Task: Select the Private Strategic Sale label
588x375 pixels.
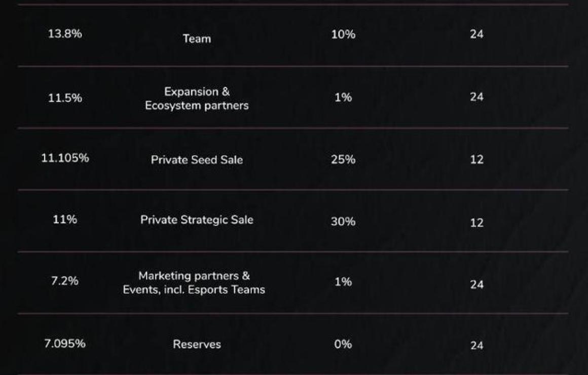Action: tap(197, 220)
